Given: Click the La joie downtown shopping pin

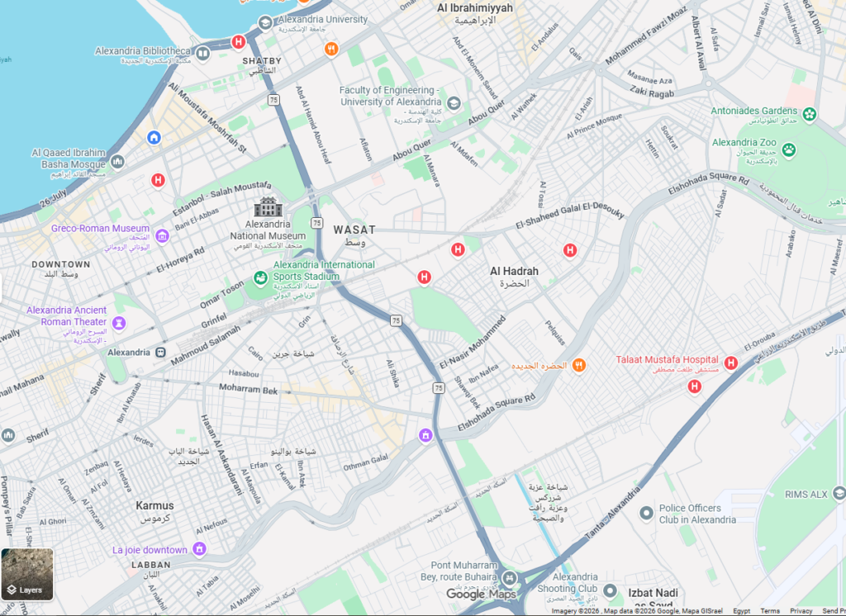Looking at the screenshot, I should pyautogui.click(x=199, y=549).
